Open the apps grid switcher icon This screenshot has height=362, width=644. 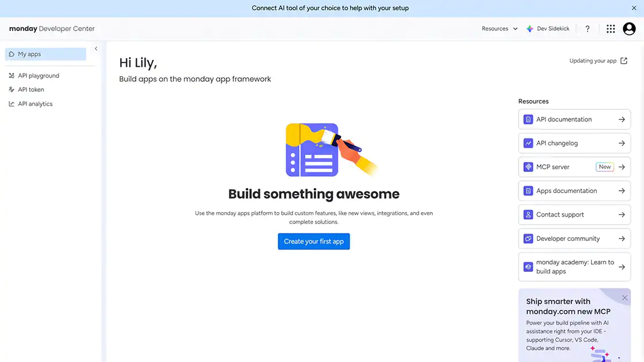point(611,29)
